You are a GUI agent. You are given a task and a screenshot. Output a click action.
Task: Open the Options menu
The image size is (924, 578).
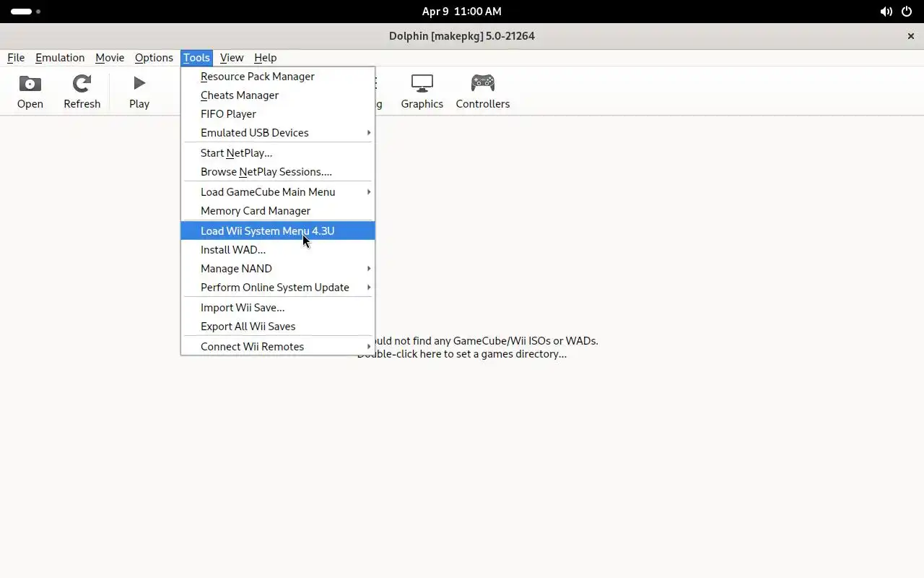[154, 58]
